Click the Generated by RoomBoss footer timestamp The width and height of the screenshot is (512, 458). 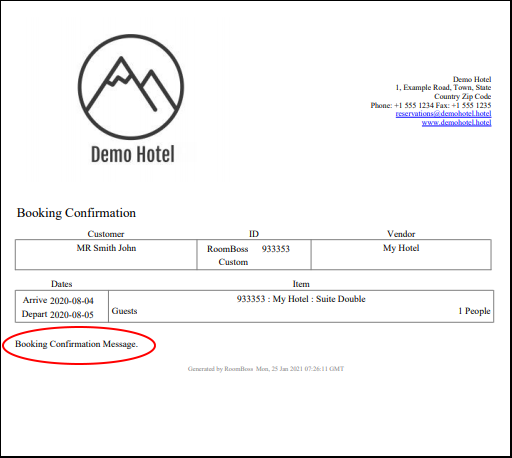(x=266, y=369)
